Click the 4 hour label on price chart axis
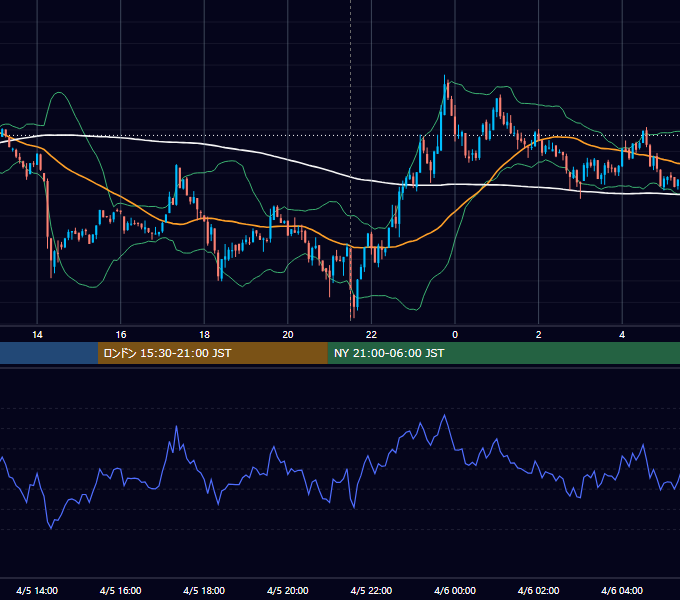Screen dimensions: 680x600 click(x=622, y=335)
